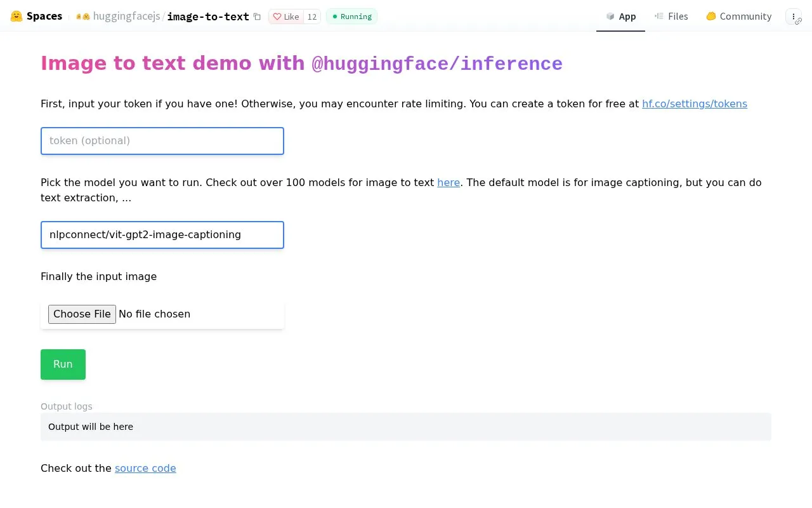Click the heart Like button
This screenshot has width=812, height=508.
click(286, 17)
